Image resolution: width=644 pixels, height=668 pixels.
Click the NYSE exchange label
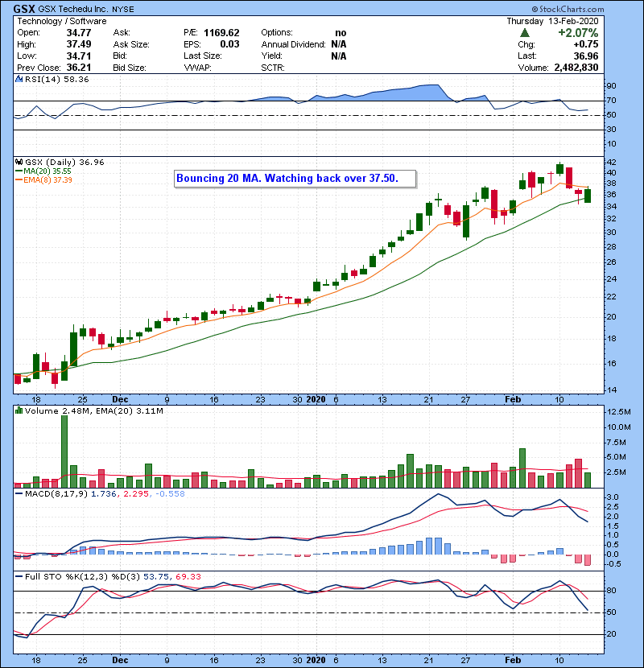123,10
